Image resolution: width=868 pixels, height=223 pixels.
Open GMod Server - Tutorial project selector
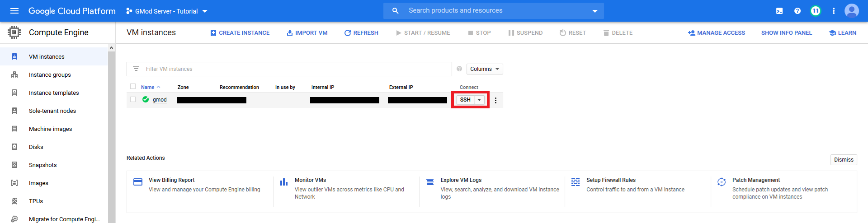click(x=167, y=11)
